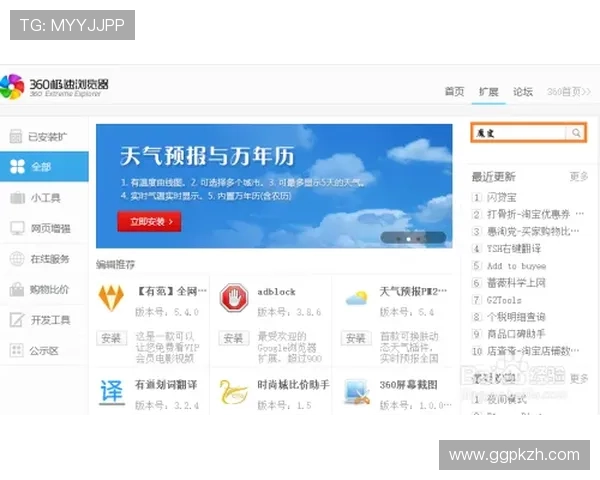Open the adblock extension title
The width and height of the screenshot is (600, 480).
276,292
